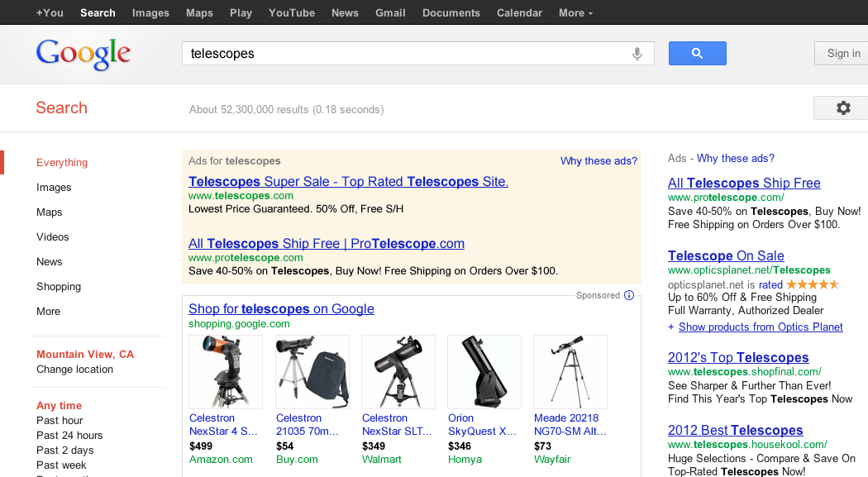Click the opticsplanet star rating
Image resolution: width=868 pixels, height=477 pixels.
[x=813, y=284]
